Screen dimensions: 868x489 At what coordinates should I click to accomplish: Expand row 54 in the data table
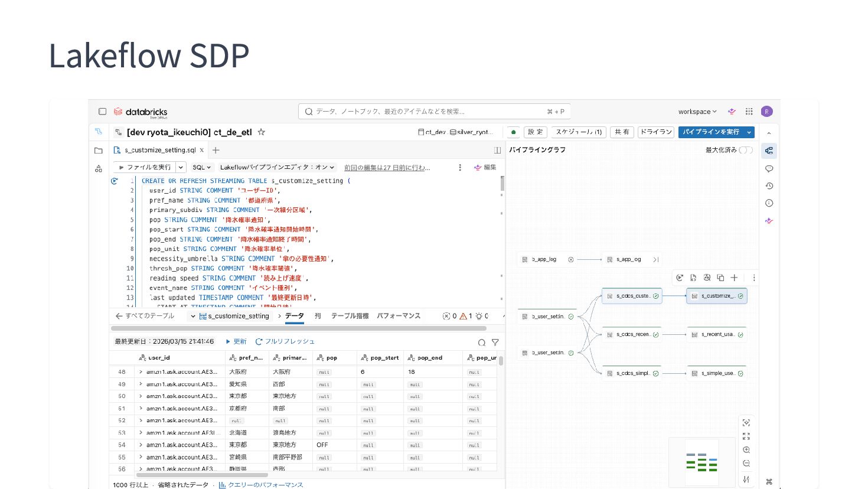pyautogui.click(x=141, y=445)
